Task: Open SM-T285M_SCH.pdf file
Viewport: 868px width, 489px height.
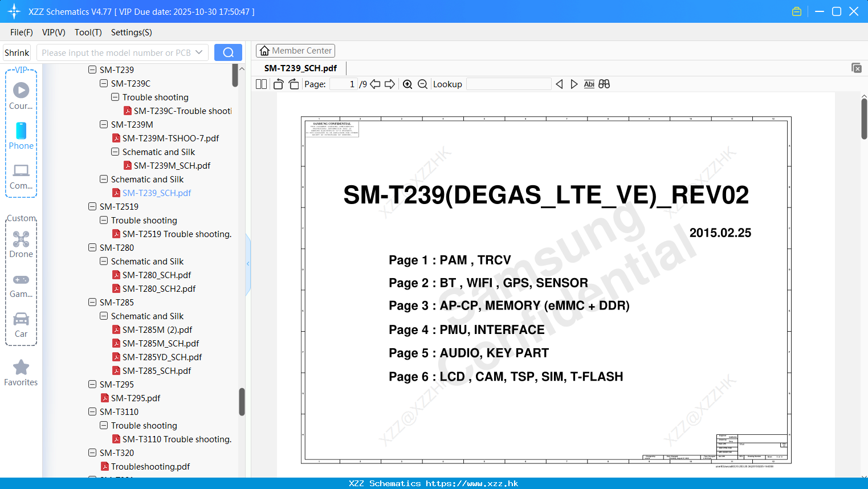Action: coord(161,343)
